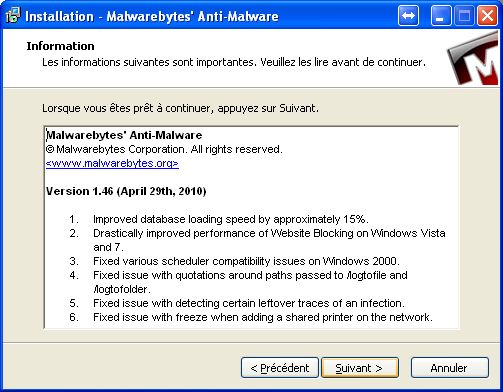Click the 'Information' heading
This screenshot has width=503, height=392.
(60, 46)
